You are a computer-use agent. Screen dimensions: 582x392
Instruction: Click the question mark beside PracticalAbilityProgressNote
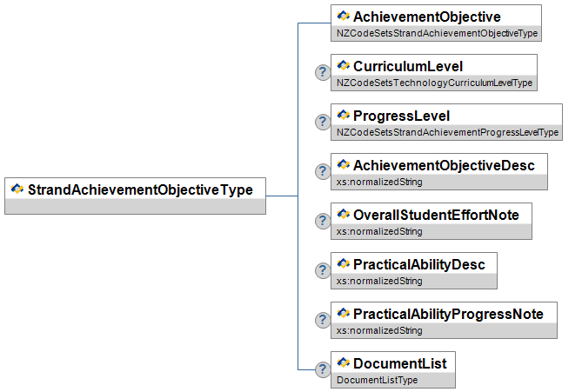coord(322,321)
